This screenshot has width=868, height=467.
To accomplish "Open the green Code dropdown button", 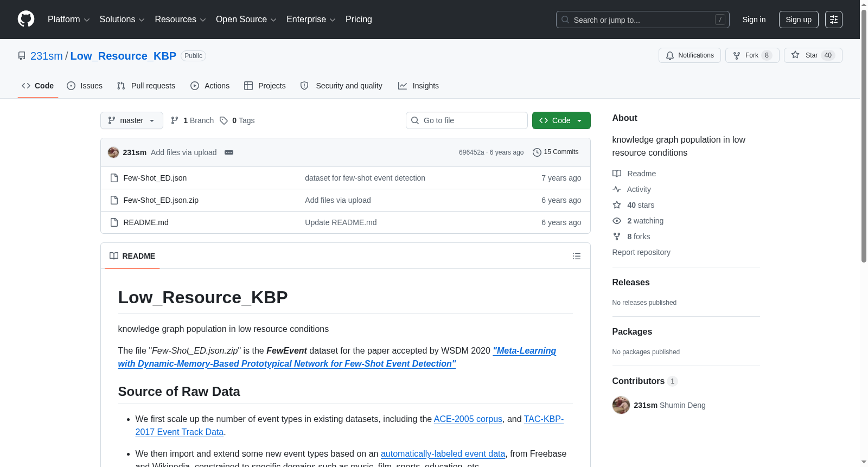I will pyautogui.click(x=561, y=120).
